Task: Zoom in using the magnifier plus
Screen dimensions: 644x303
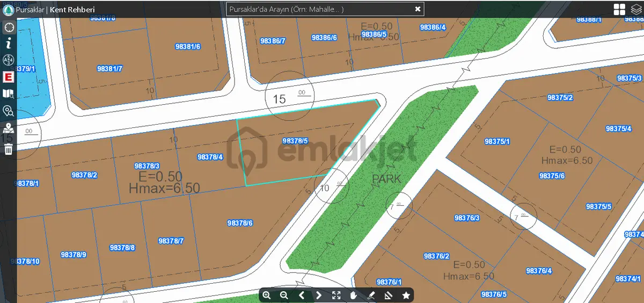Action: coord(267,295)
